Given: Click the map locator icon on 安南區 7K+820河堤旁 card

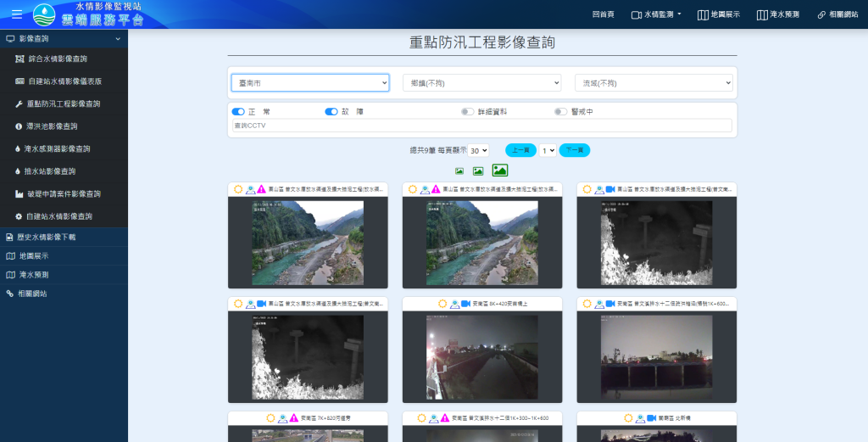Looking at the screenshot, I should (282, 417).
